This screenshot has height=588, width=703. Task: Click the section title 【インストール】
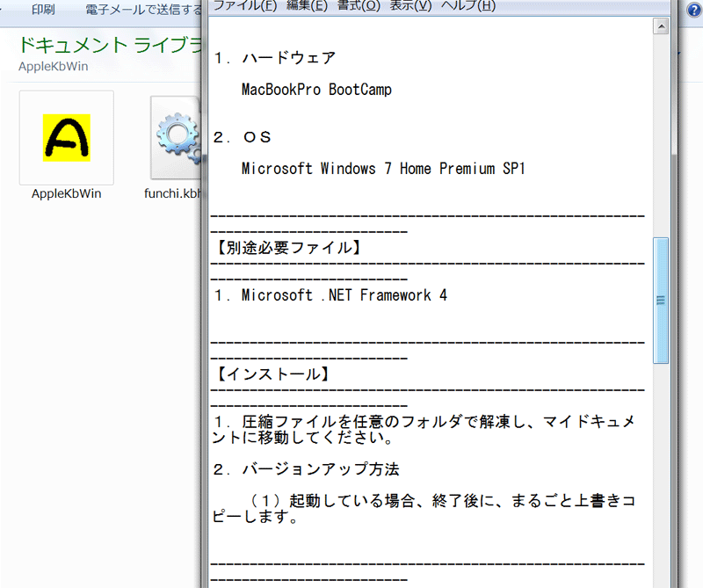pos(272,374)
